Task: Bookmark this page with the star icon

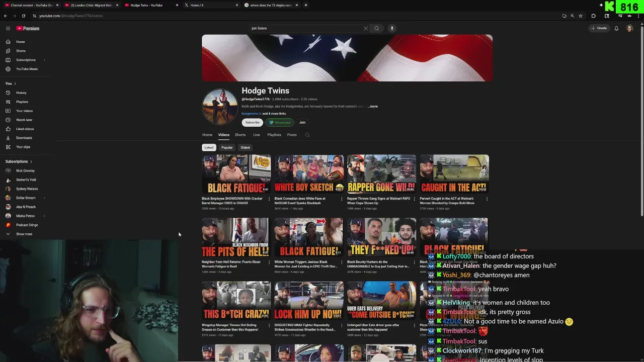Action: coord(581,16)
